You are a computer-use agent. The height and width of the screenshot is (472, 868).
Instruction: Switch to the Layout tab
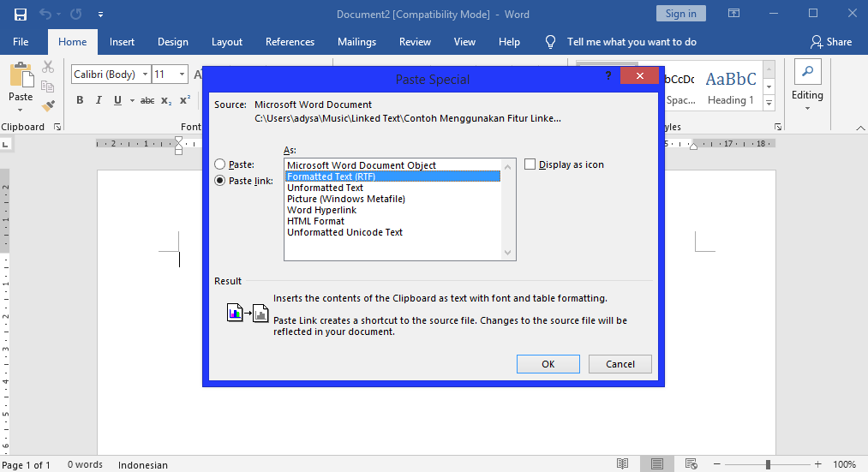[227, 42]
